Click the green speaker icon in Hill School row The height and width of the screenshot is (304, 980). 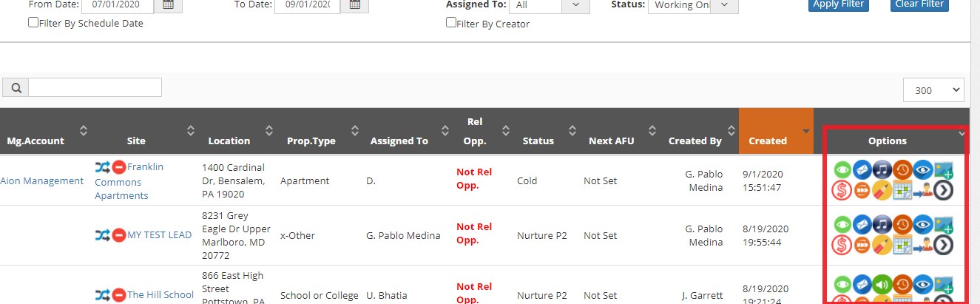click(x=882, y=285)
